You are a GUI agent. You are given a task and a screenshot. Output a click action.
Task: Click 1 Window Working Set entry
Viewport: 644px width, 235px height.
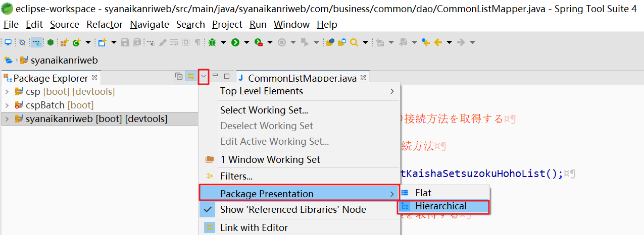[x=300, y=159]
